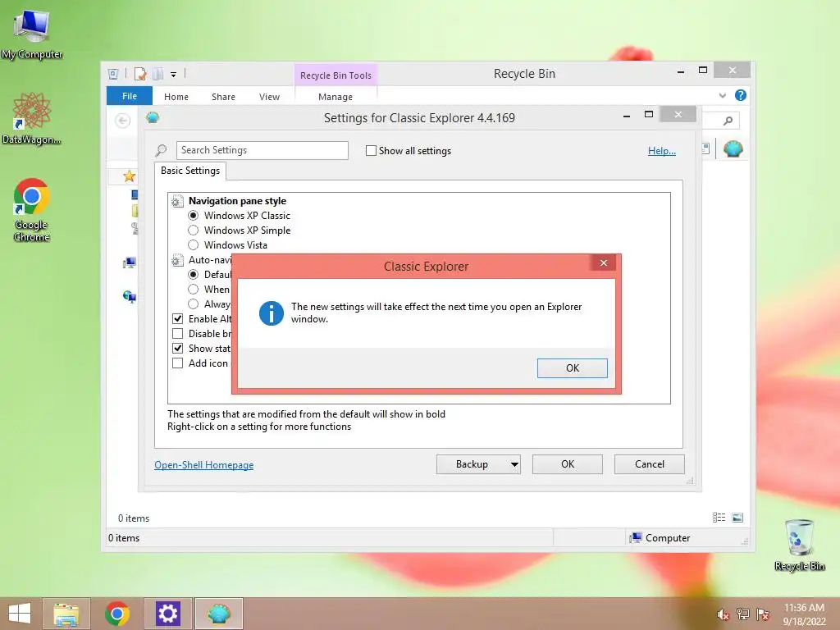Viewport: 840px width, 630px height.
Task: Click the Recycle Bin title bar icon
Action: (113, 74)
